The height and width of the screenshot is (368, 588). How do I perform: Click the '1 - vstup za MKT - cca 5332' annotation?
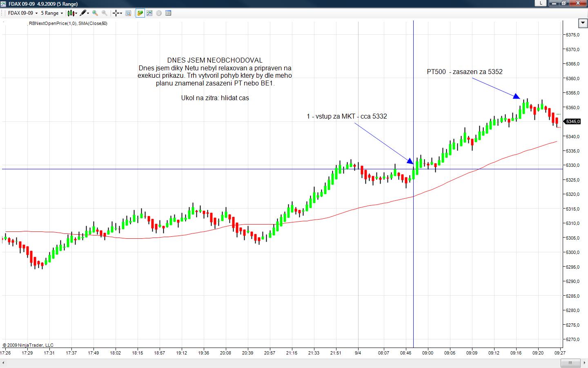tap(347, 117)
